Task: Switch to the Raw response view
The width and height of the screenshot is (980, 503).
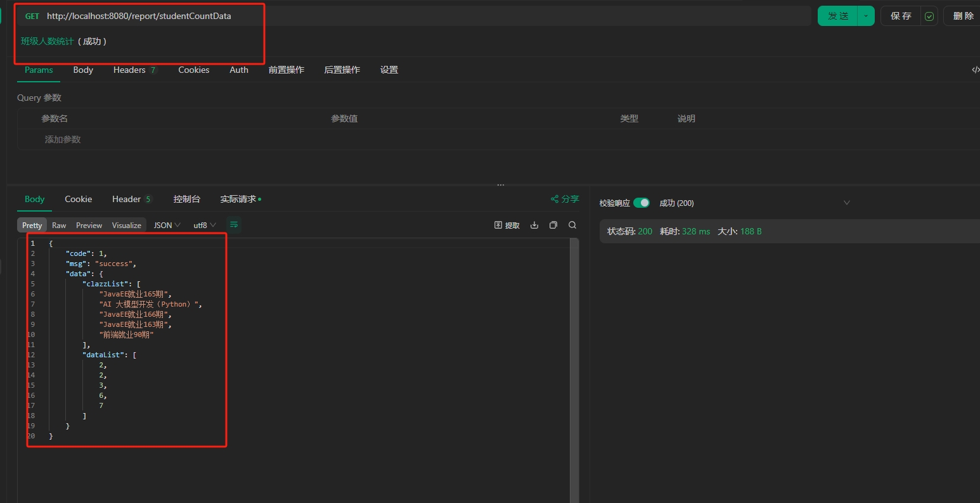Action: (58, 225)
